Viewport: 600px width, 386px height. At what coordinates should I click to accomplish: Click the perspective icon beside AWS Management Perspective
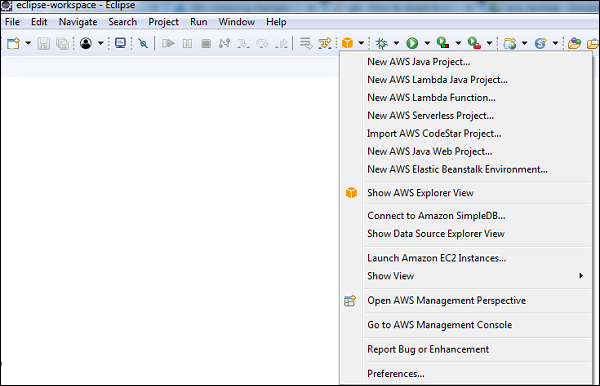click(x=350, y=301)
